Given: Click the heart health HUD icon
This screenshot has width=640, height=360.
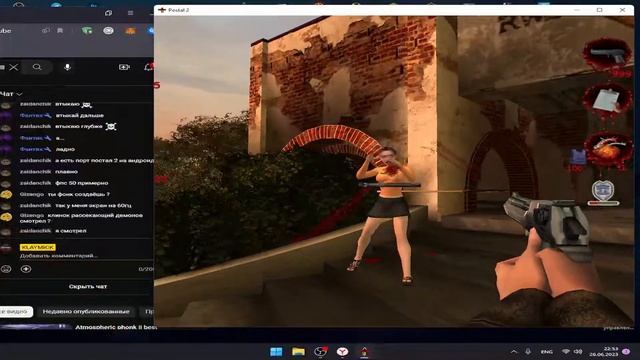Looking at the screenshot, I should click(609, 149).
